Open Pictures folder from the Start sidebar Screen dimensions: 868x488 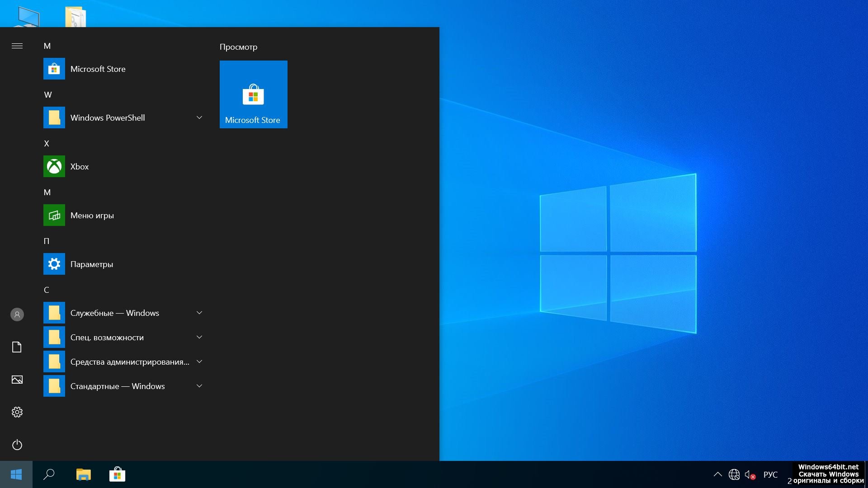pyautogui.click(x=17, y=380)
